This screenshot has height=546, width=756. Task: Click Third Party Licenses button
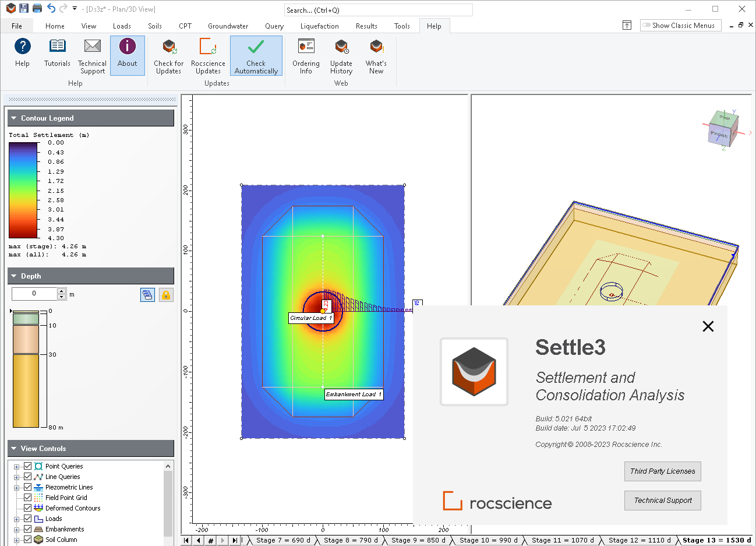(x=663, y=471)
